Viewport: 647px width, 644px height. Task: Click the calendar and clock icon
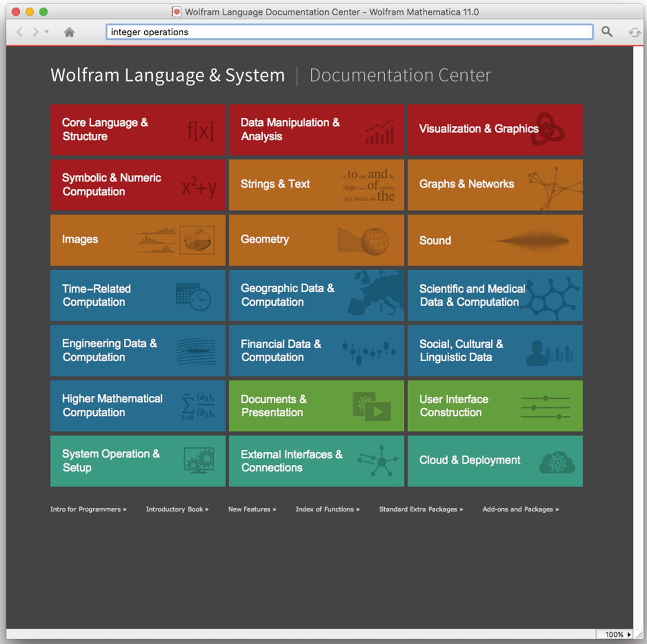194,297
